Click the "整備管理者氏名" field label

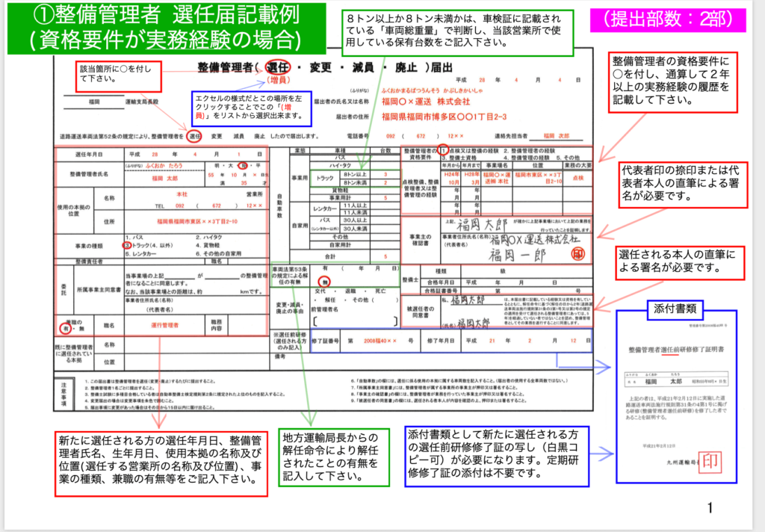coord(89,174)
